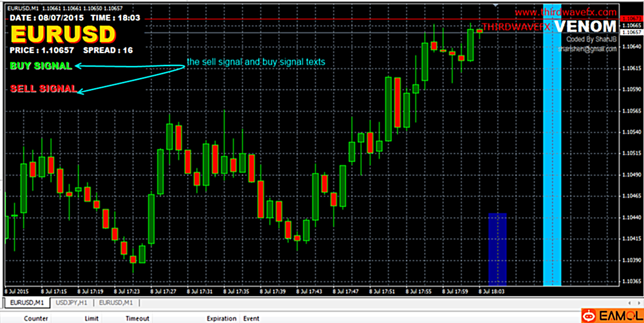Select the red THIRDWAVEFX label
Image resolution: width=644 pixels, height=323 pixels.
(x=516, y=27)
